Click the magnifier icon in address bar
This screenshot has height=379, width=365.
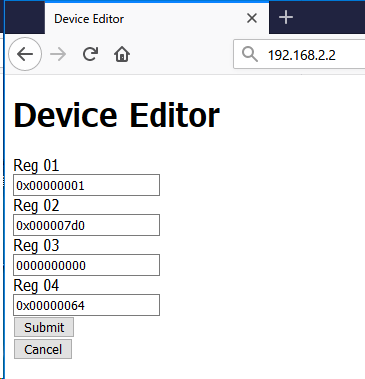(x=250, y=54)
